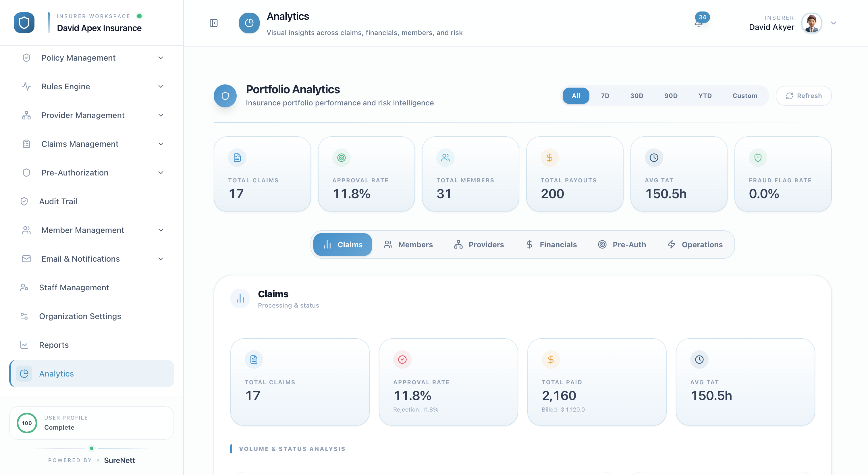Open Staff Management page
Screen dimensions: 868x475
[92, 287]
